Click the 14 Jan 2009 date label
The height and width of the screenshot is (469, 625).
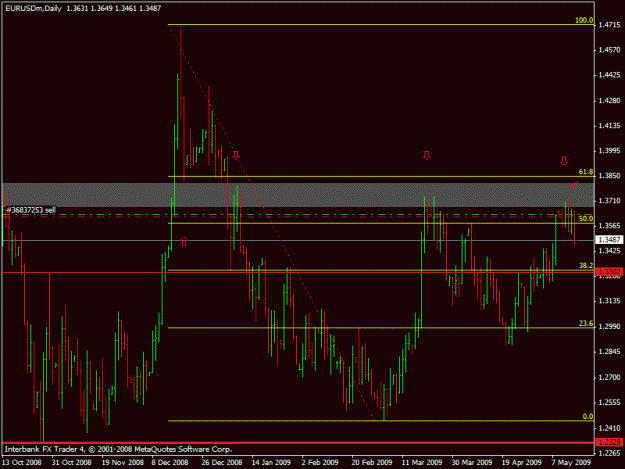pyautogui.click(x=271, y=462)
